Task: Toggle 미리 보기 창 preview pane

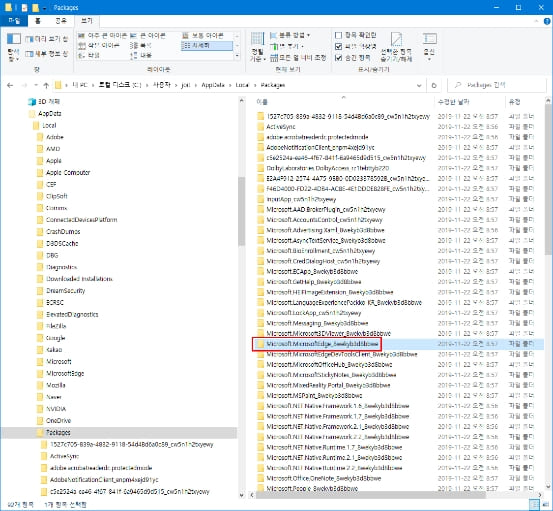Action: tap(47, 39)
